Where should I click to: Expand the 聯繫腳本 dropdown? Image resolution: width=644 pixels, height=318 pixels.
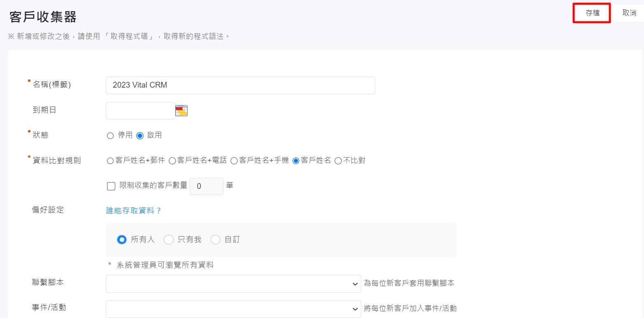pos(233,284)
